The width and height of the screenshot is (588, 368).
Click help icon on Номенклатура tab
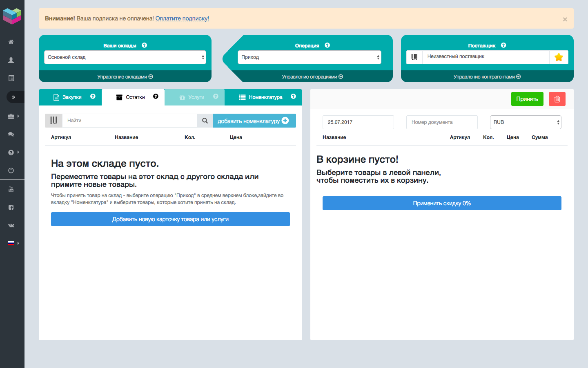point(293,96)
